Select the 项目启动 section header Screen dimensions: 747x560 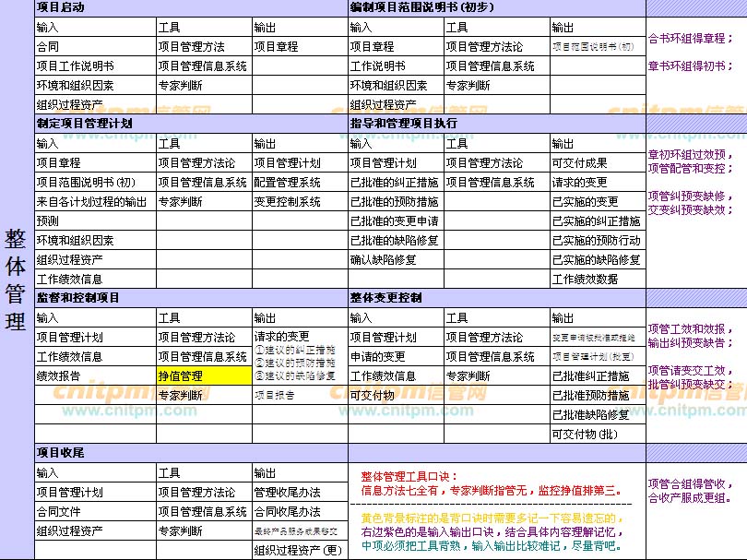coord(60,6)
